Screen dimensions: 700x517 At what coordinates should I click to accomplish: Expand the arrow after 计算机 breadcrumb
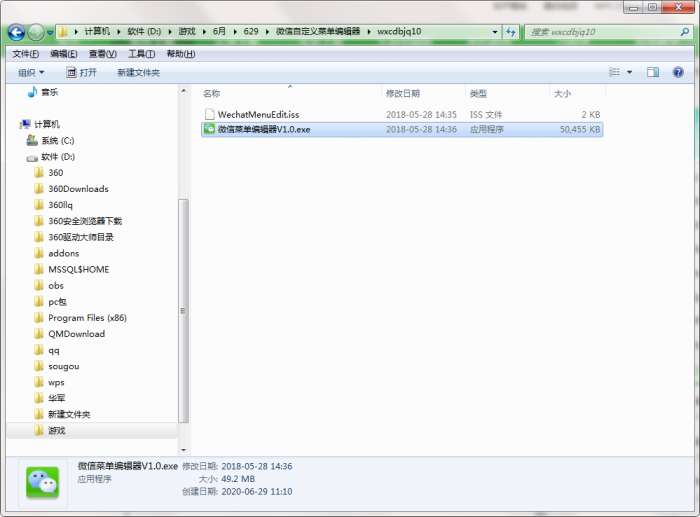(119, 32)
